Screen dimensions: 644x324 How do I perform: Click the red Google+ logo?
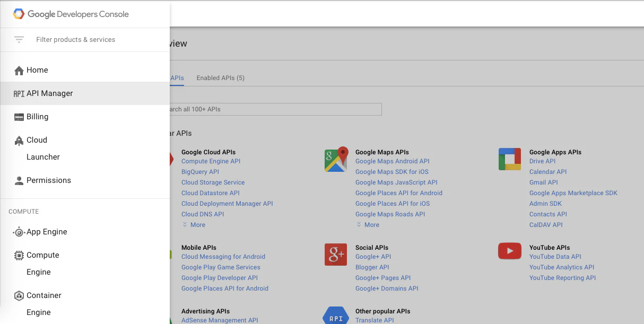point(336,255)
